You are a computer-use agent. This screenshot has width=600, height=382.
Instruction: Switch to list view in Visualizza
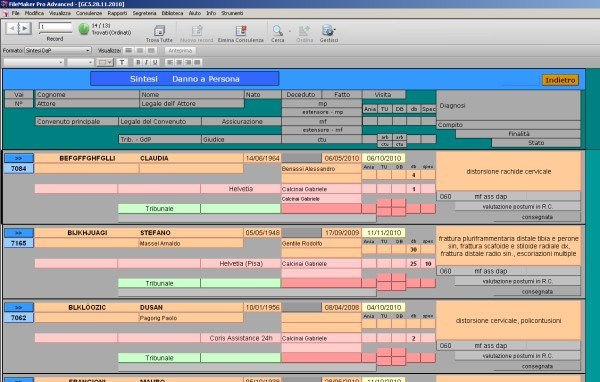pyautogui.click(x=140, y=51)
